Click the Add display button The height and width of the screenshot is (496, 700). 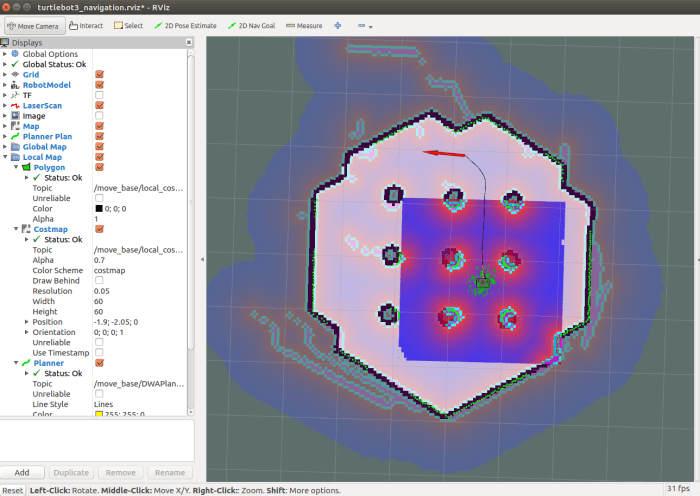[x=22, y=472]
